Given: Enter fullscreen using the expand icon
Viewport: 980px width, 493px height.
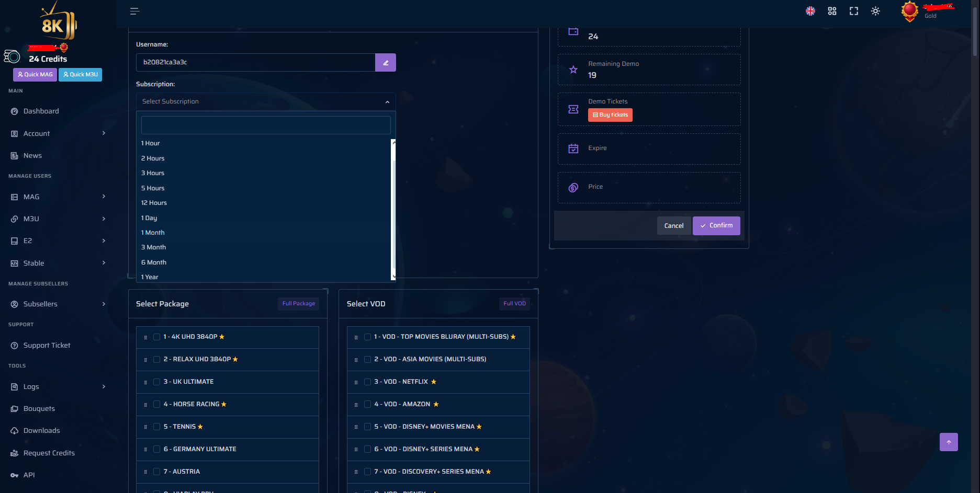Looking at the screenshot, I should click(853, 11).
